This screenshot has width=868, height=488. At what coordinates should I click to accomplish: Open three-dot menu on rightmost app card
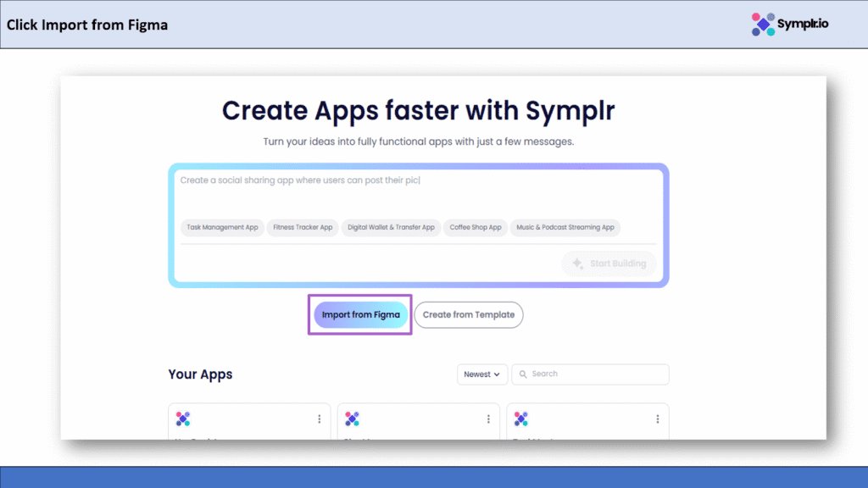point(657,419)
